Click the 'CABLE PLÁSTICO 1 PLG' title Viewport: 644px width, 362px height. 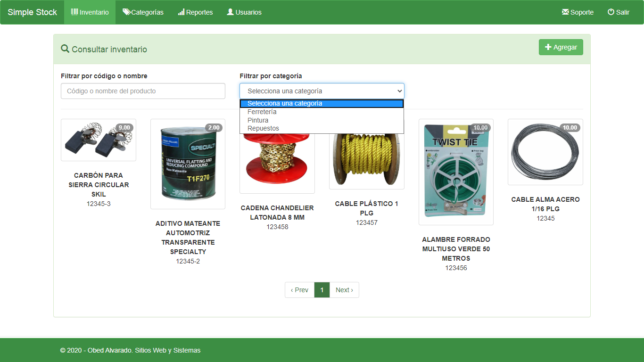tap(367, 208)
